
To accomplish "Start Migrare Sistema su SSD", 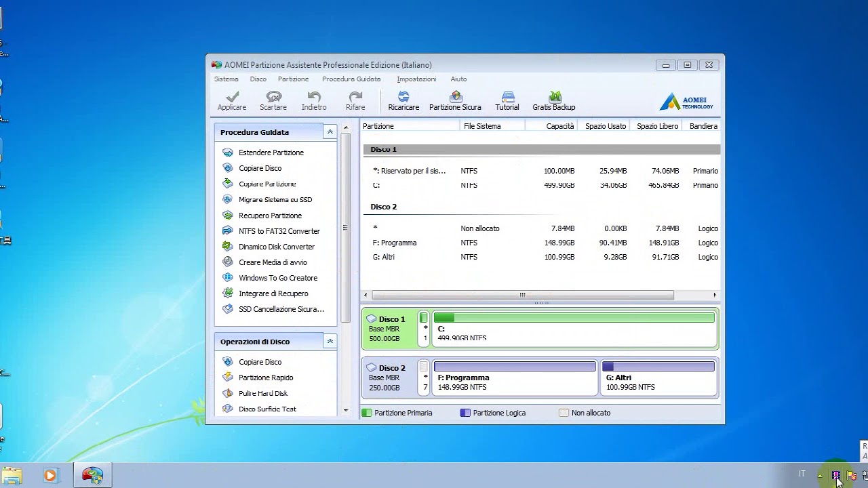I will click(x=275, y=199).
